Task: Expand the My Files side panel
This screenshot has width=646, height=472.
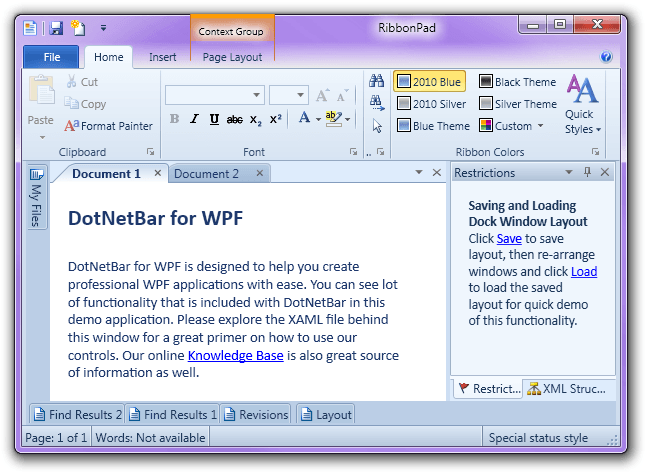Action: tap(36, 197)
